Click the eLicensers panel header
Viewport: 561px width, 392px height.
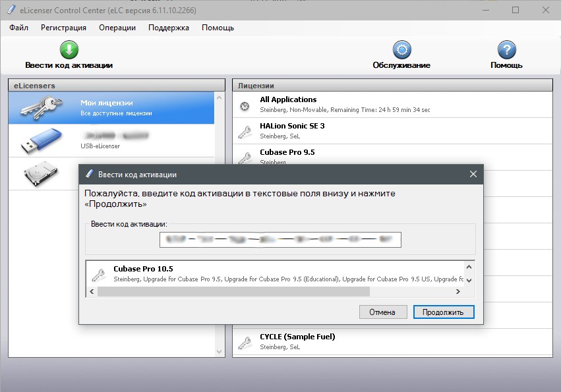click(117, 86)
